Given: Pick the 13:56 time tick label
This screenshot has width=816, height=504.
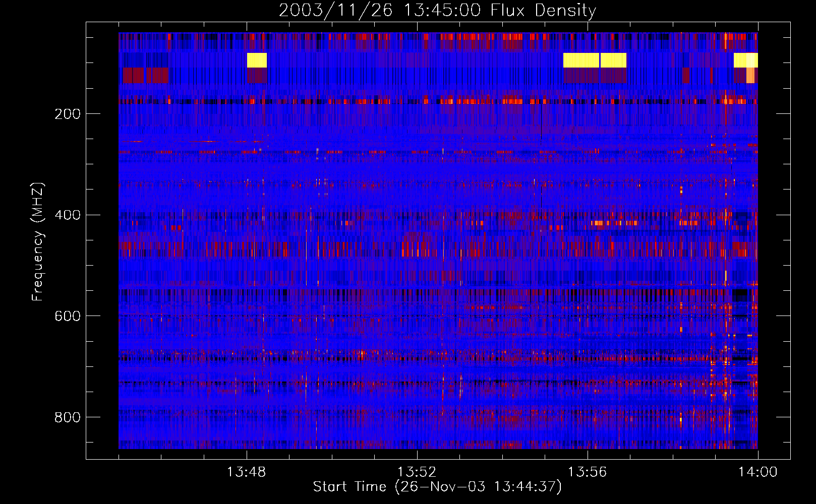Looking at the screenshot, I should click(588, 472).
